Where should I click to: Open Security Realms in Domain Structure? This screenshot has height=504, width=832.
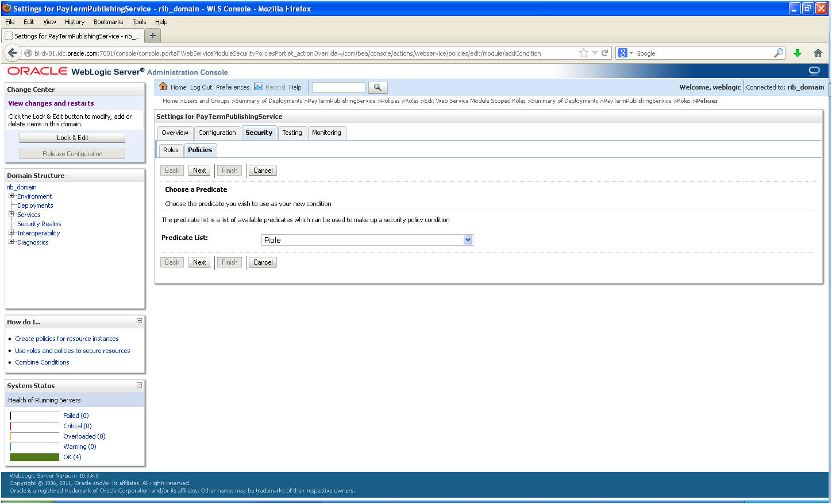click(x=39, y=224)
